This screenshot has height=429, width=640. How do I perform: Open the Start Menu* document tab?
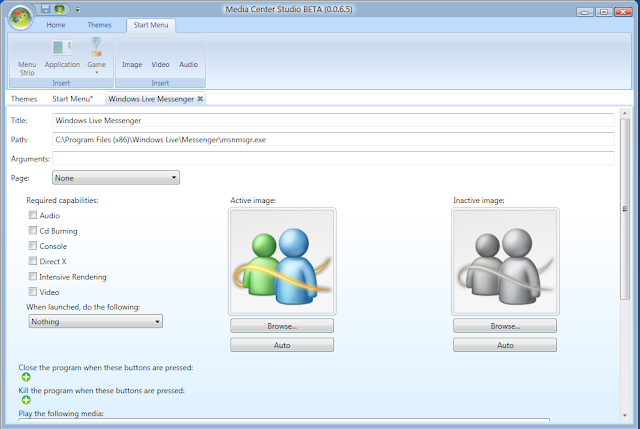click(73, 99)
